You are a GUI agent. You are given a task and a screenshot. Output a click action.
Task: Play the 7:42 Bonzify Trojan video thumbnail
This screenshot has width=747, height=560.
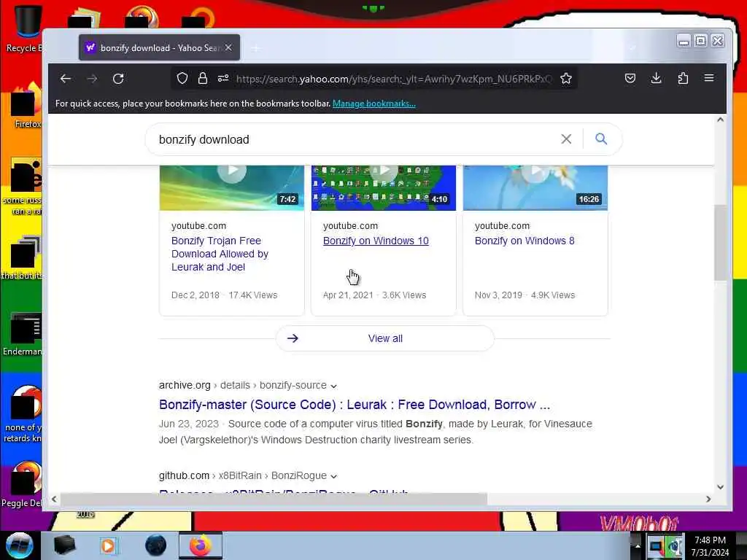[231, 187]
